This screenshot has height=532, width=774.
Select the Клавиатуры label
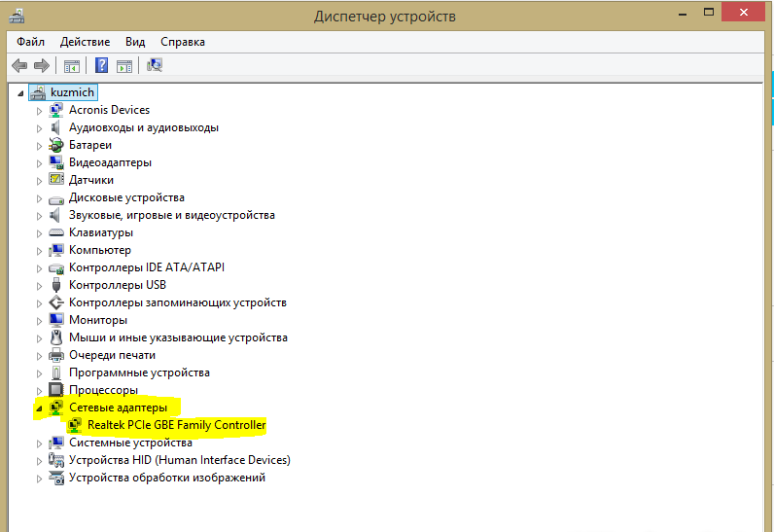[101, 232]
